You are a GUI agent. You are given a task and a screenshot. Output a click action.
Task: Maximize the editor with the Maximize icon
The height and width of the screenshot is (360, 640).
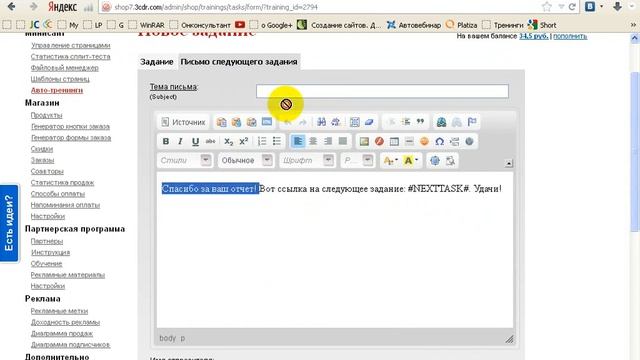click(x=435, y=160)
